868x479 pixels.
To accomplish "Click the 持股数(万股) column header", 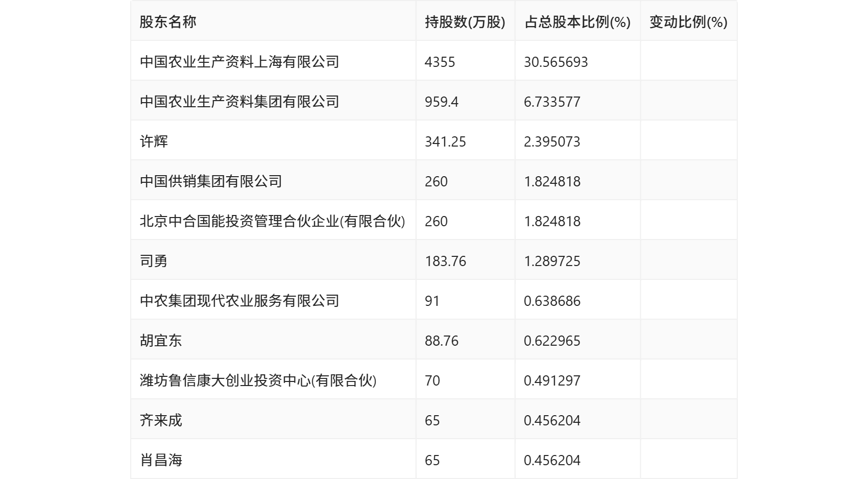I will point(465,22).
